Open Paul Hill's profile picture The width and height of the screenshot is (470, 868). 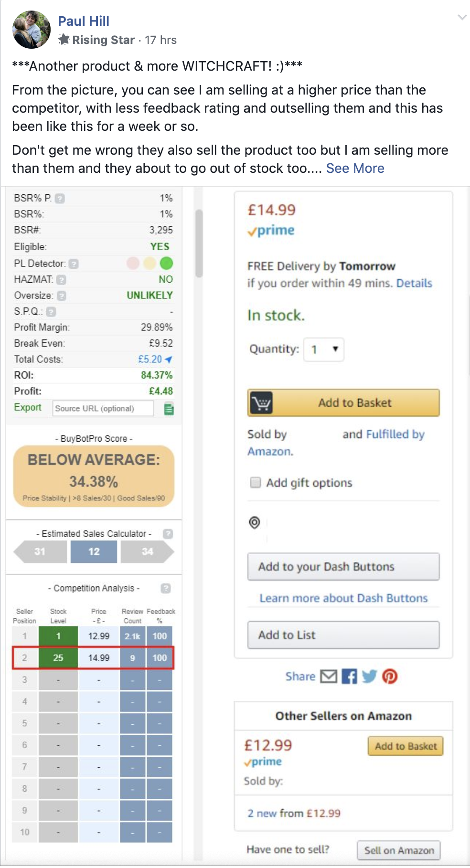click(x=32, y=30)
